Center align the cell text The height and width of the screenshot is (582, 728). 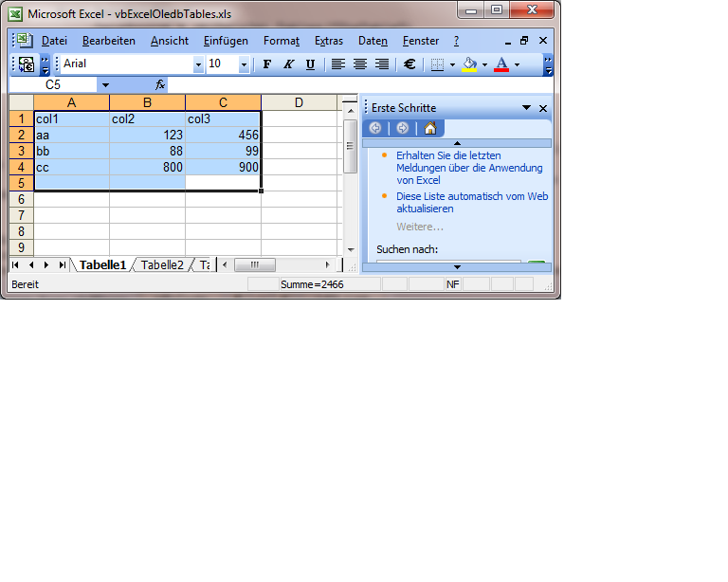pyautogui.click(x=360, y=64)
